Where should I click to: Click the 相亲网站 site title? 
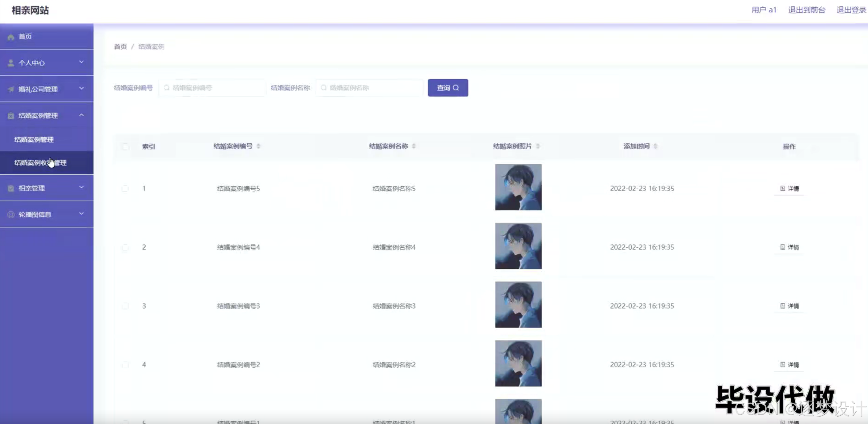pyautogui.click(x=30, y=10)
